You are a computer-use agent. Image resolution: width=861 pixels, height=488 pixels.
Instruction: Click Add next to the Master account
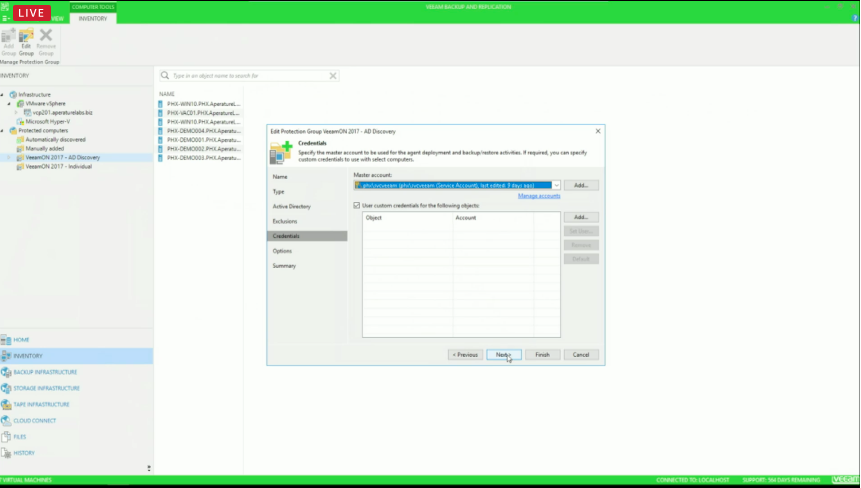point(581,185)
